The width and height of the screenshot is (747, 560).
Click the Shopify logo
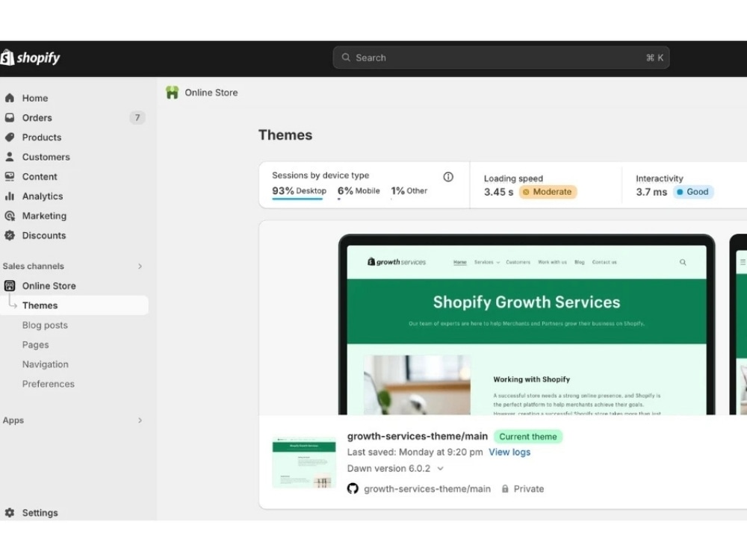pyautogui.click(x=30, y=57)
